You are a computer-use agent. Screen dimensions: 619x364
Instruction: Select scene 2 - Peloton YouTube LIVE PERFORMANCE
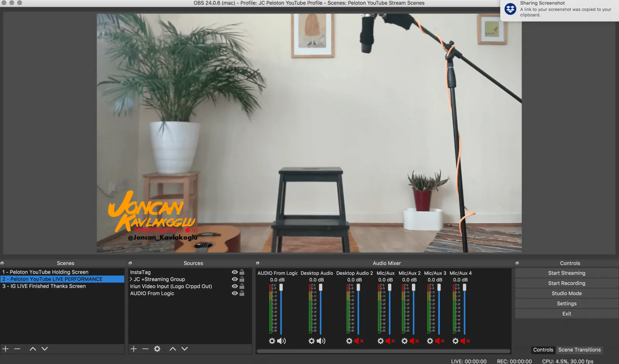click(x=62, y=279)
